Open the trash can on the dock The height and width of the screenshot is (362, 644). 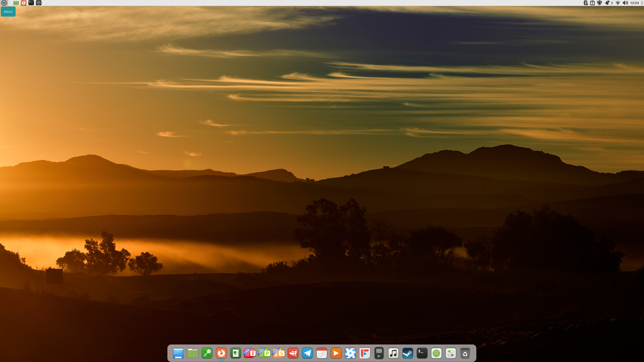click(x=465, y=353)
